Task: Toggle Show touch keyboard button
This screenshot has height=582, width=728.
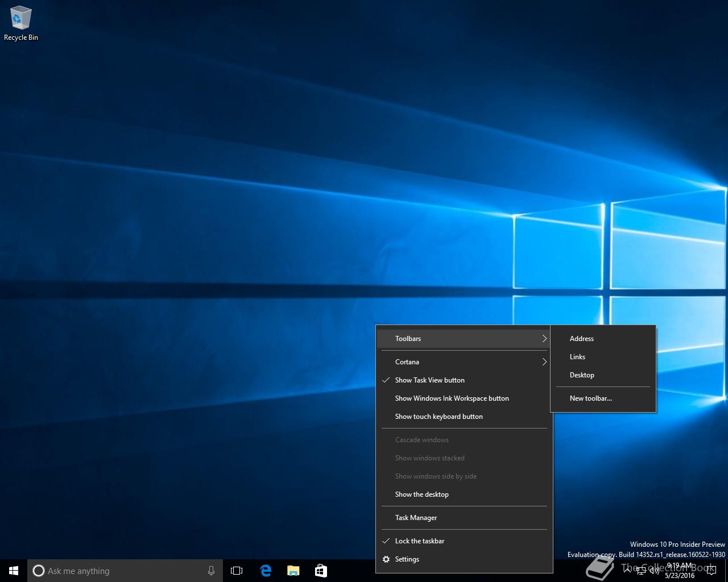Action: click(464, 417)
